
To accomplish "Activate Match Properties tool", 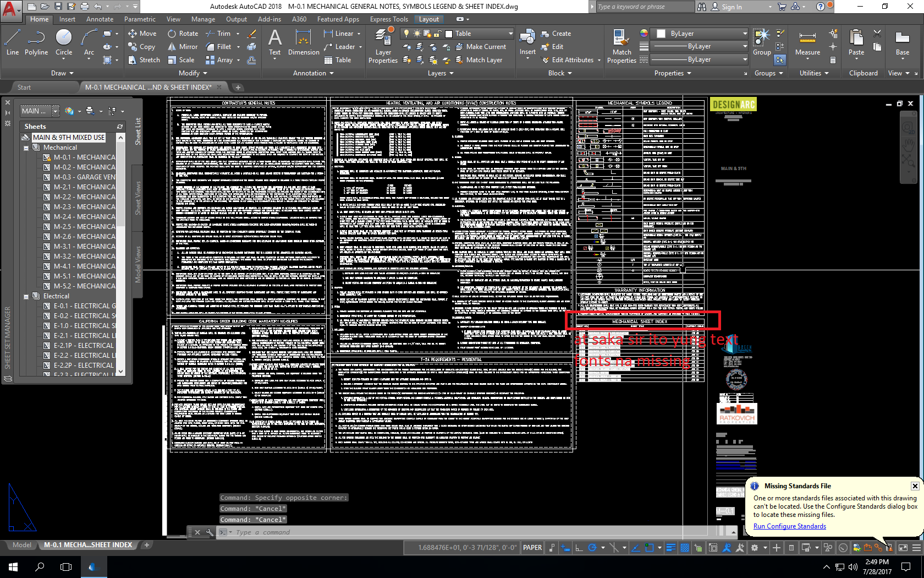I will [621, 46].
